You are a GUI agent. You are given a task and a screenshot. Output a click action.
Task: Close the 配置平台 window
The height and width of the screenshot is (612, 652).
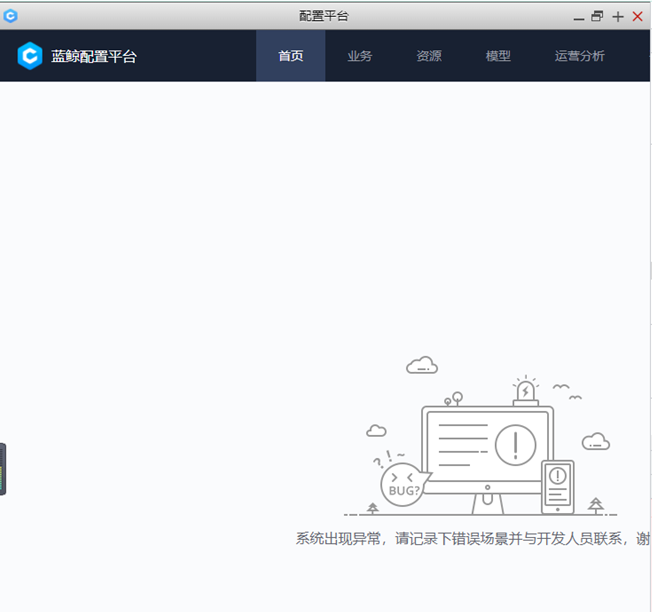(637, 16)
